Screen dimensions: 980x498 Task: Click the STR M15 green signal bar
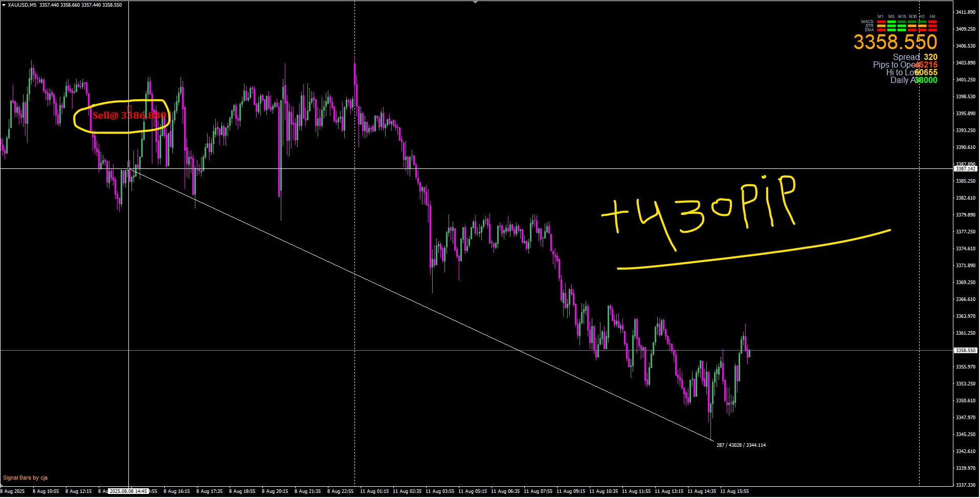point(902,26)
